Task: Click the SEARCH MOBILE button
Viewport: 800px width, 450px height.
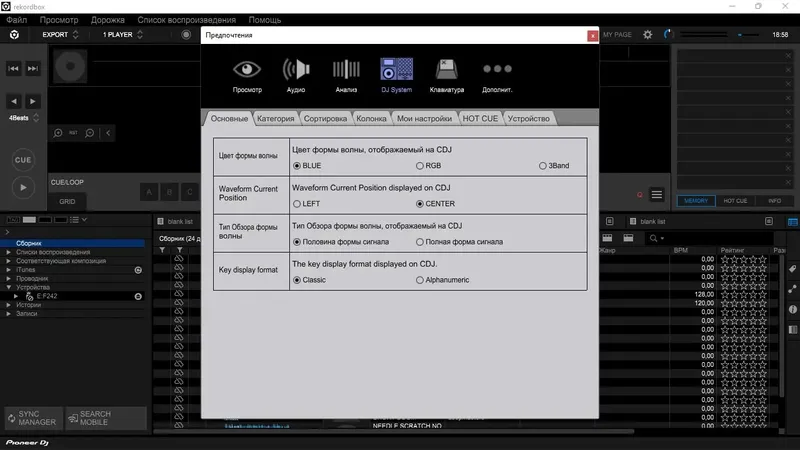Action: [106, 418]
